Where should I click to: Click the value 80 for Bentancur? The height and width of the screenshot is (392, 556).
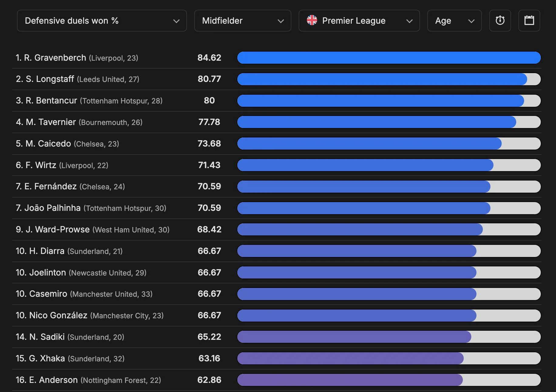209,100
